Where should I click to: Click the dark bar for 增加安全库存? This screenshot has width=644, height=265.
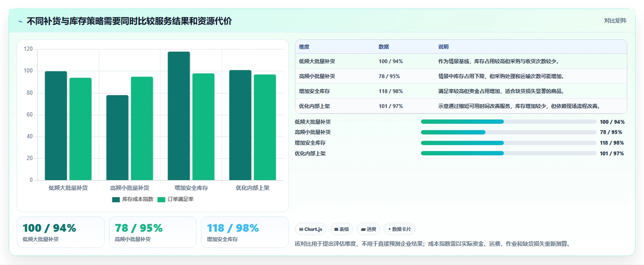coord(179,116)
